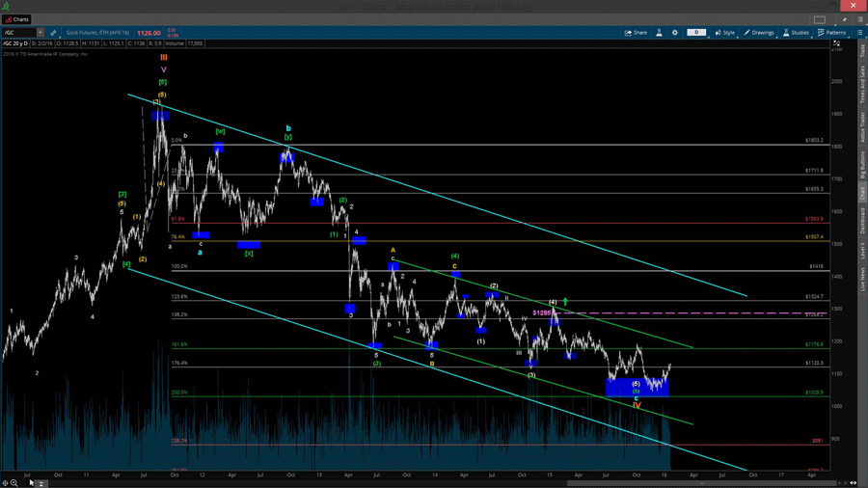Expand the Patterns dropdown
The image size is (868, 488).
pos(832,33)
